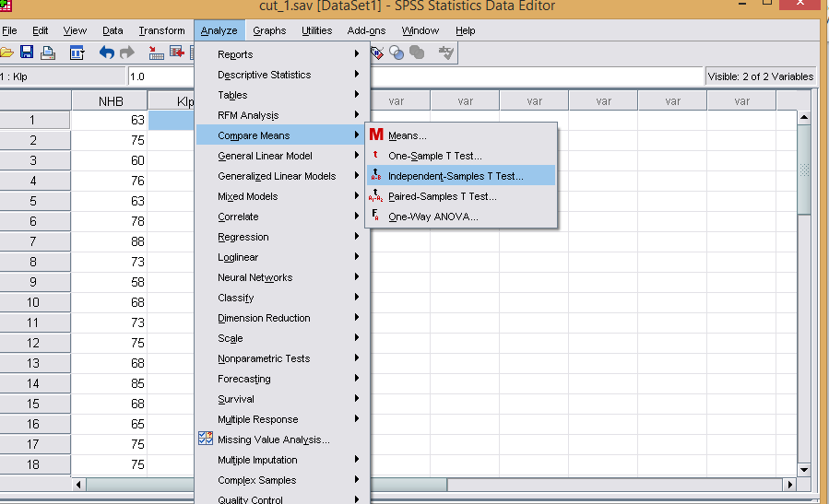Click the icon beside Paired-Samples T Test
This screenshot has width=829, height=504.
pos(376,195)
